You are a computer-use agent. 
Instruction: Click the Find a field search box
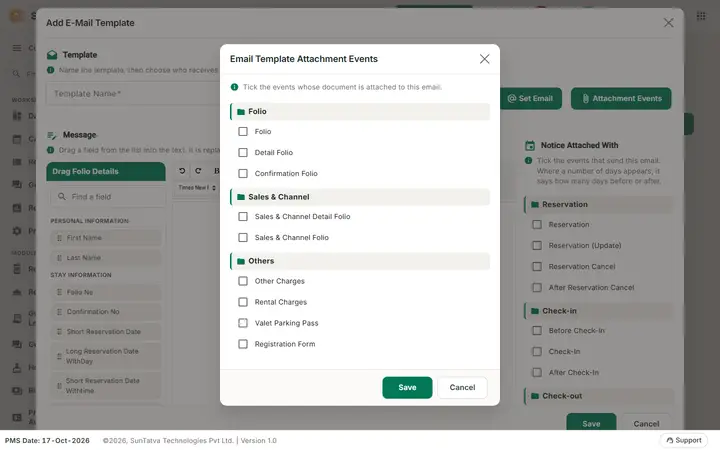pos(107,197)
